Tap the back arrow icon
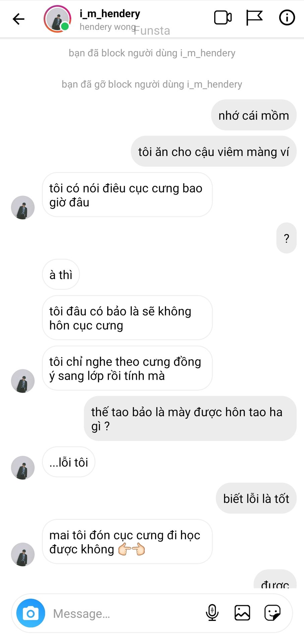 (x=18, y=19)
